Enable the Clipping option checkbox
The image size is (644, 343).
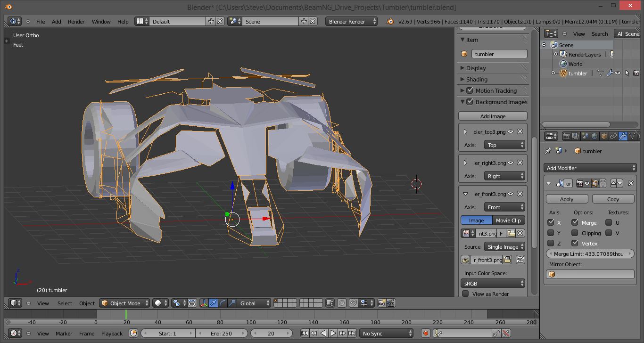pyautogui.click(x=575, y=233)
